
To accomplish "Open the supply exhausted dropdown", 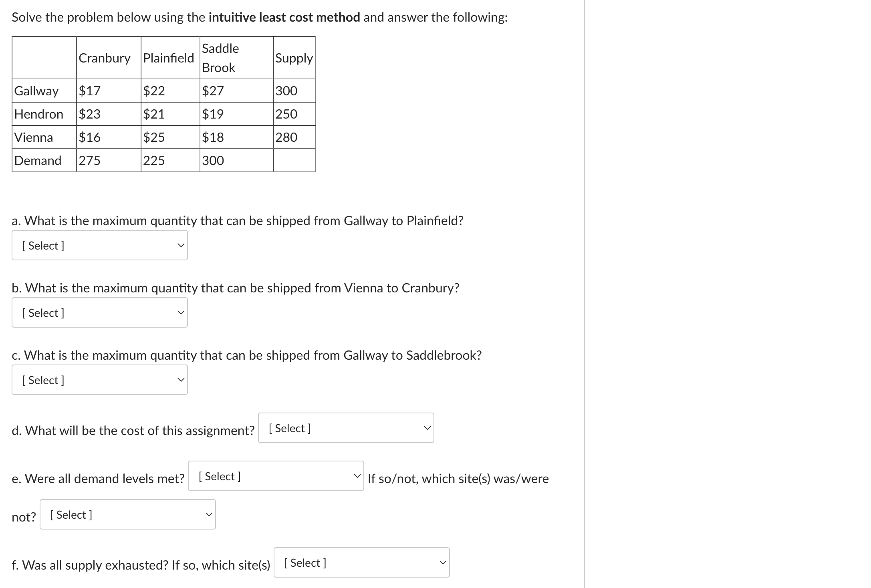I will 361,562.
